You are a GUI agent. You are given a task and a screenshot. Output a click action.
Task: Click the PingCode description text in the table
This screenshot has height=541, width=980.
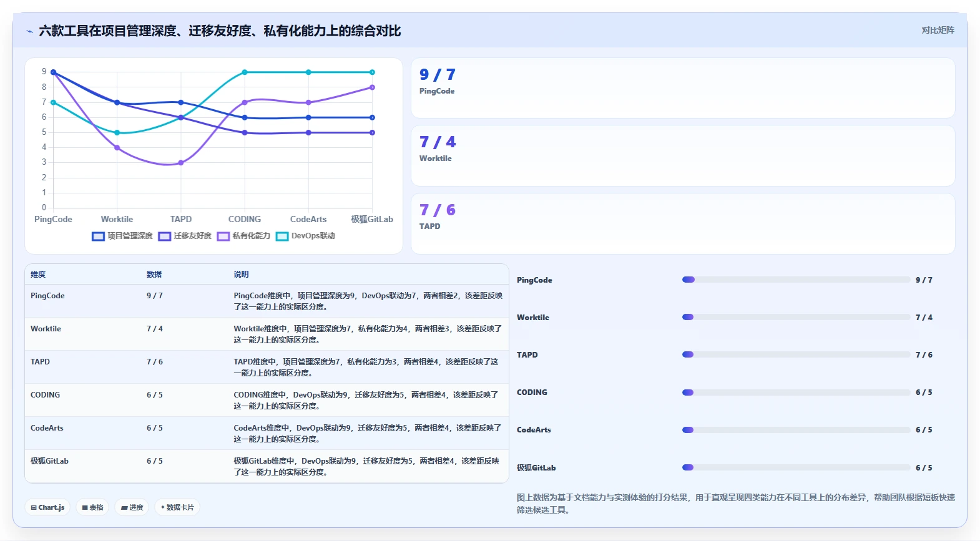point(368,301)
